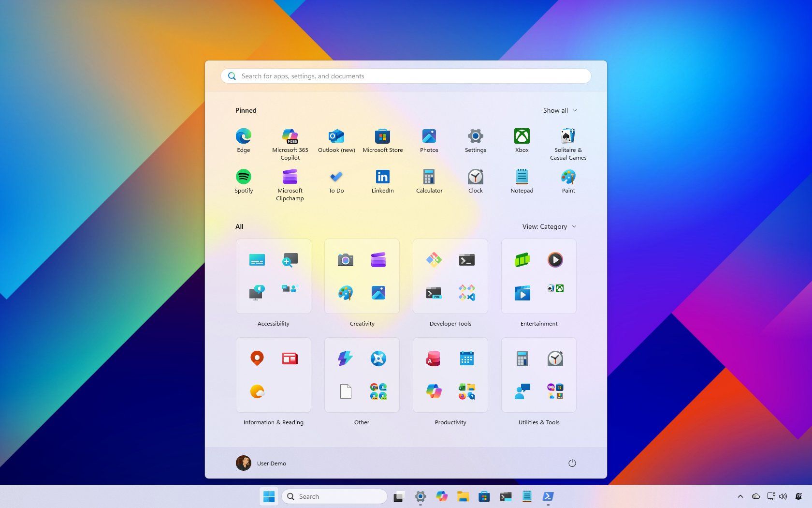Expand the Developer Tools small app cluster
The height and width of the screenshot is (508, 812).
[467, 293]
